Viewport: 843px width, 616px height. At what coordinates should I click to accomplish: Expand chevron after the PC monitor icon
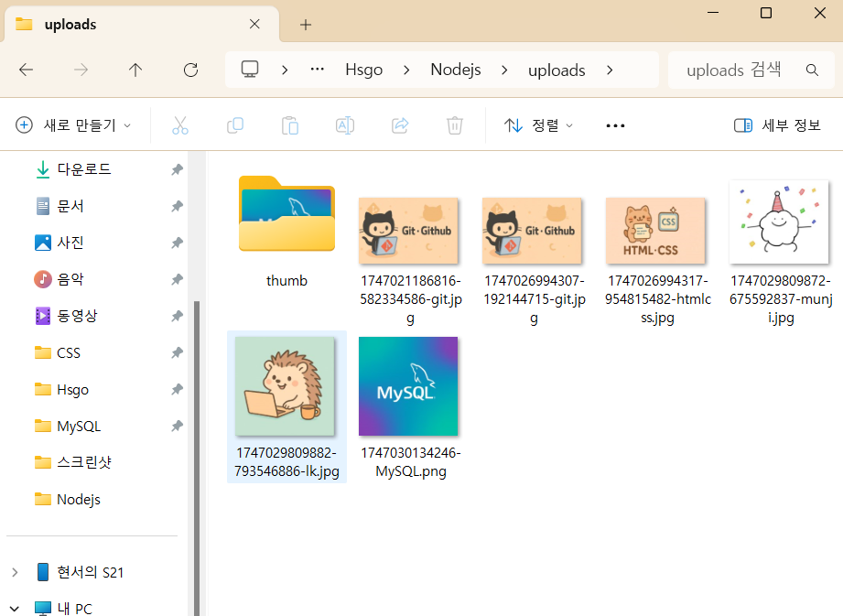[285, 70]
